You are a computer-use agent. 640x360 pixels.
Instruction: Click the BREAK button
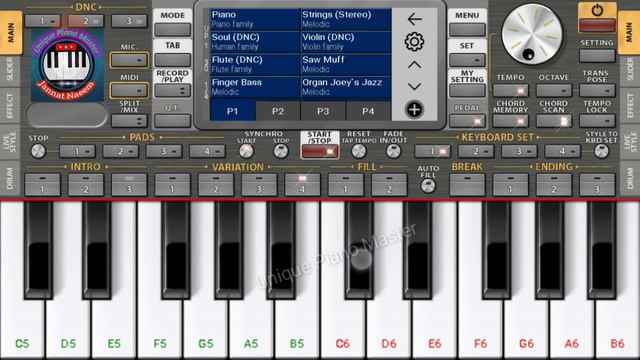pos(467,184)
